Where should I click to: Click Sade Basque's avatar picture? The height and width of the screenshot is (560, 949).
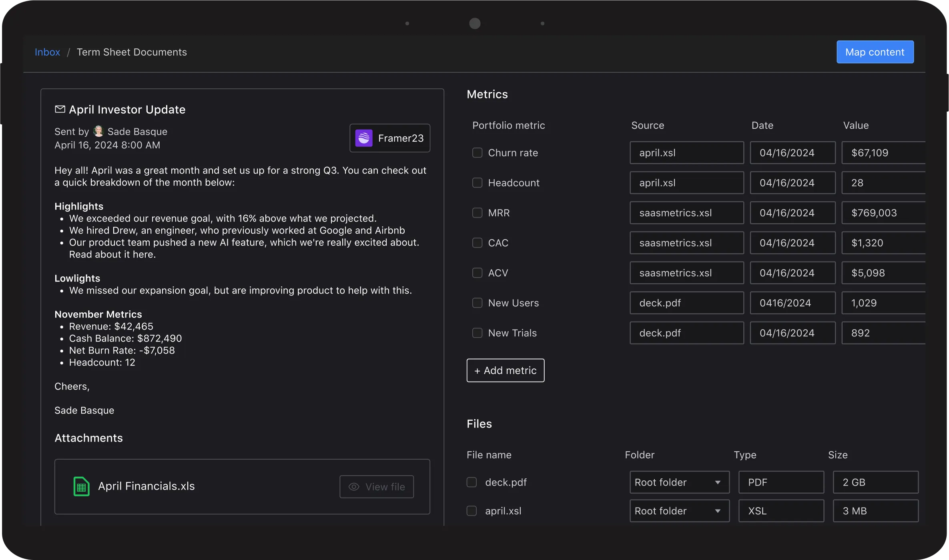(x=98, y=131)
